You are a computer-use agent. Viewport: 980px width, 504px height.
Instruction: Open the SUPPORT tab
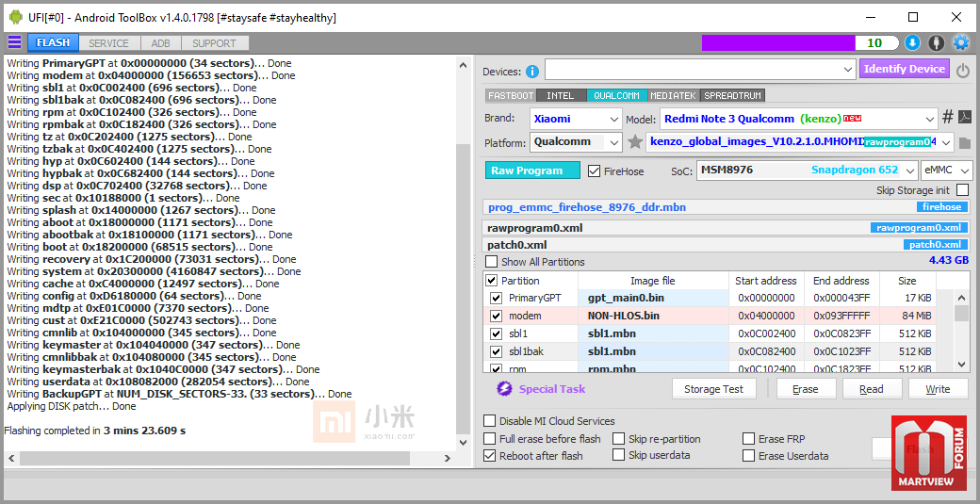coord(215,43)
